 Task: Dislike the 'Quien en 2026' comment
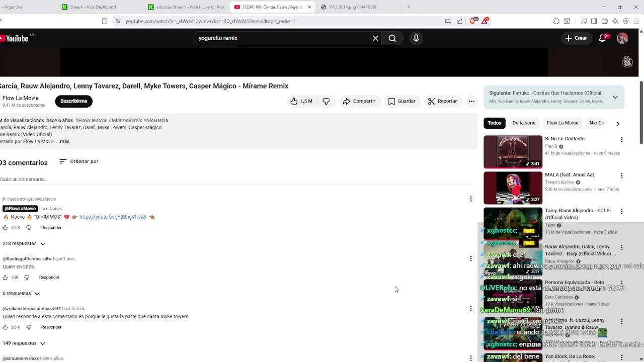[27, 278]
